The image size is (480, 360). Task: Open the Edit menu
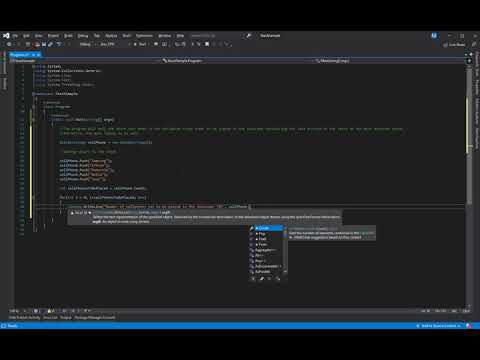[26, 36]
